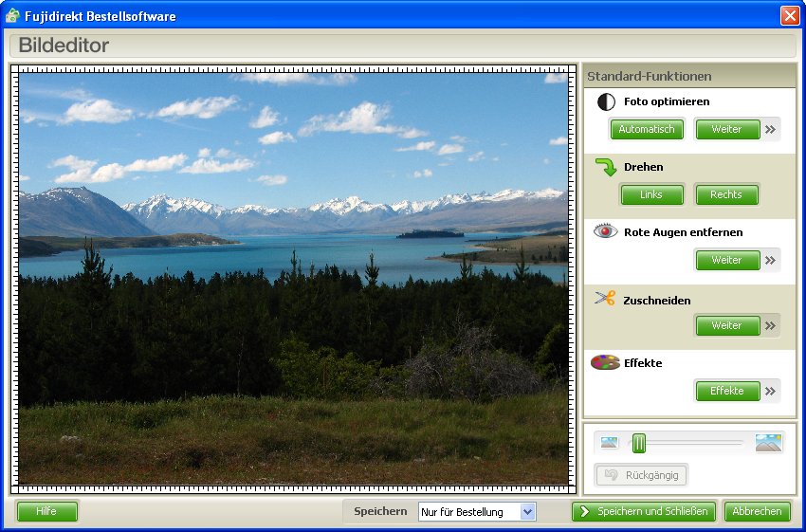Screen dimensions: 806x532
Task: Click the Fujidirekt app icon in title bar
Action: click(x=11, y=16)
